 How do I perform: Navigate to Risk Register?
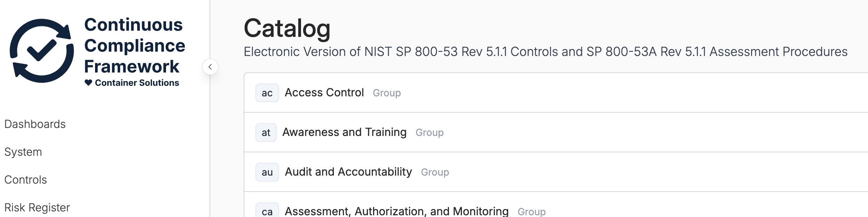[x=37, y=208]
